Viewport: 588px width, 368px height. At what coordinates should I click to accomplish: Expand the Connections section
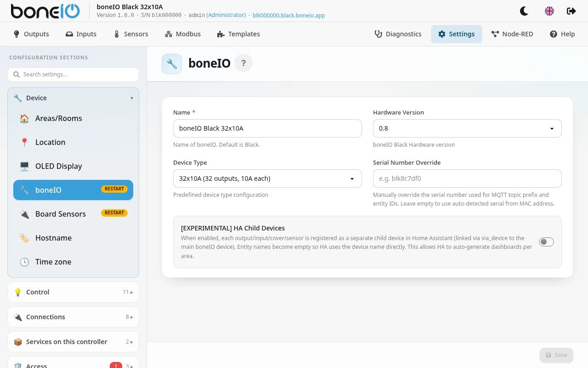pyautogui.click(x=73, y=317)
